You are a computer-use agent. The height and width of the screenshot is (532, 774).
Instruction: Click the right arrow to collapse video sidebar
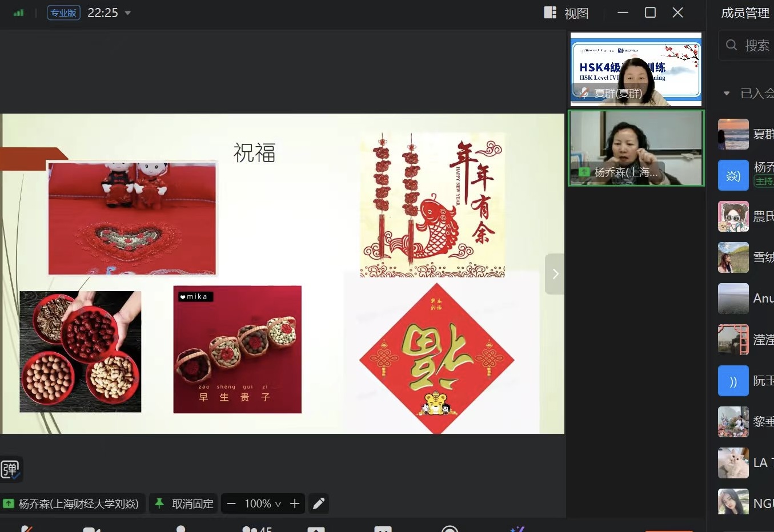coord(555,274)
